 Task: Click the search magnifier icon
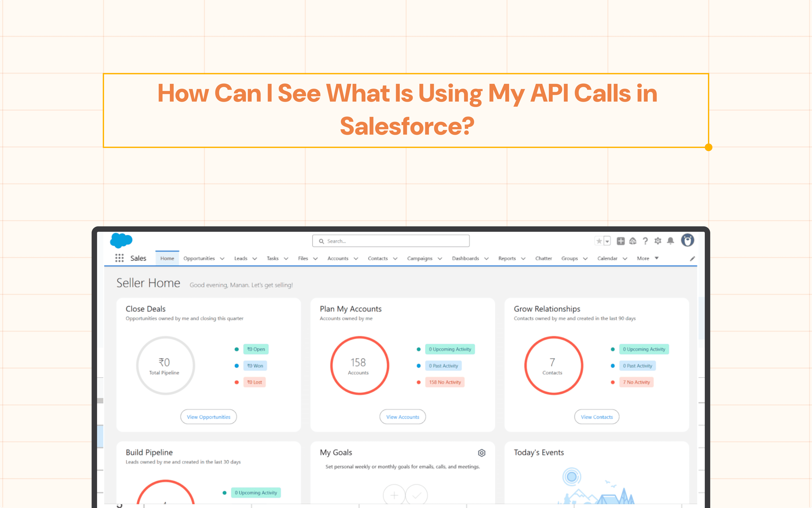[321, 241]
